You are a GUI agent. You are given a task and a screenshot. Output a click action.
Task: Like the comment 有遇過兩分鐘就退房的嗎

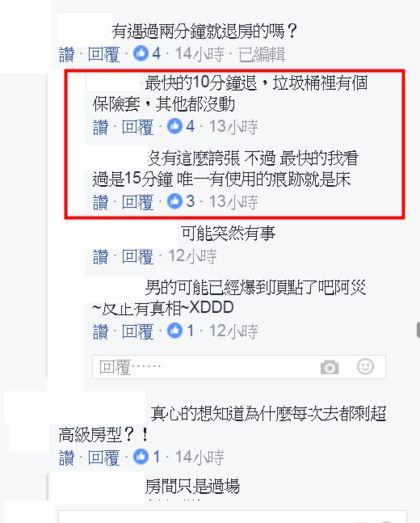66,54
